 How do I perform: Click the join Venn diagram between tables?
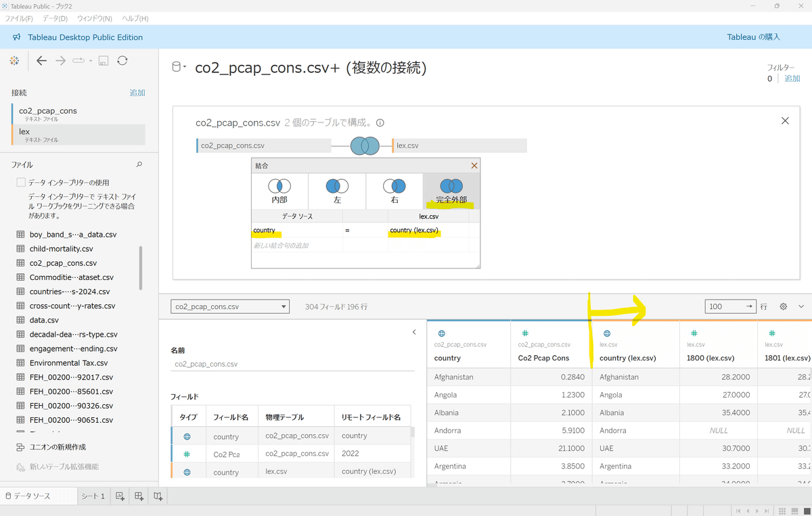[x=365, y=145]
